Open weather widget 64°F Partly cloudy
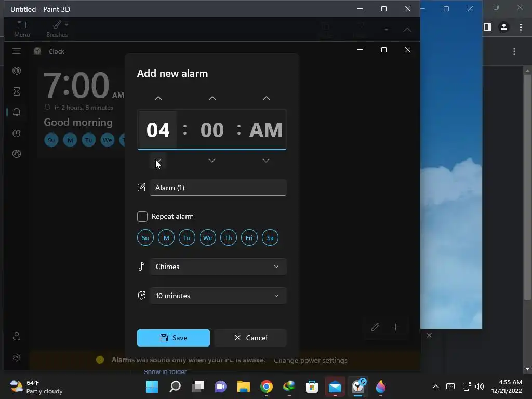This screenshot has width=532, height=399. (37, 387)
